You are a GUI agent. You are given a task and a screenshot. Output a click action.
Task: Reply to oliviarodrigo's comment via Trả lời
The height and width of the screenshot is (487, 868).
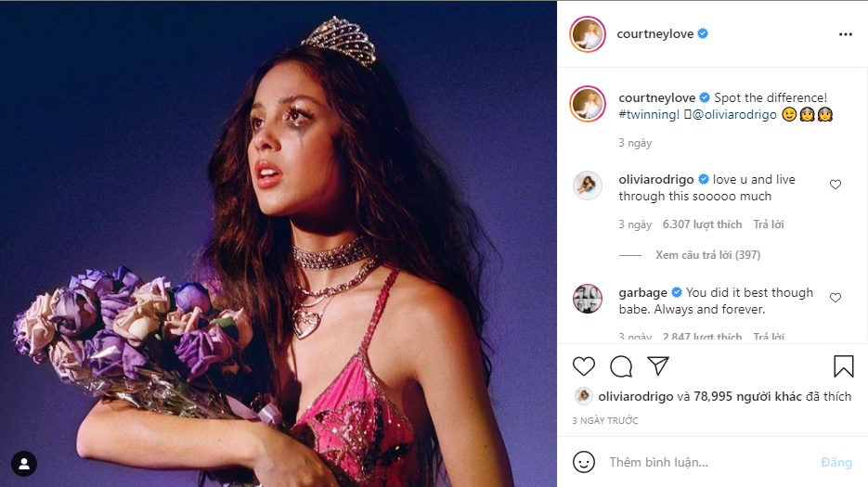[769, 224]
